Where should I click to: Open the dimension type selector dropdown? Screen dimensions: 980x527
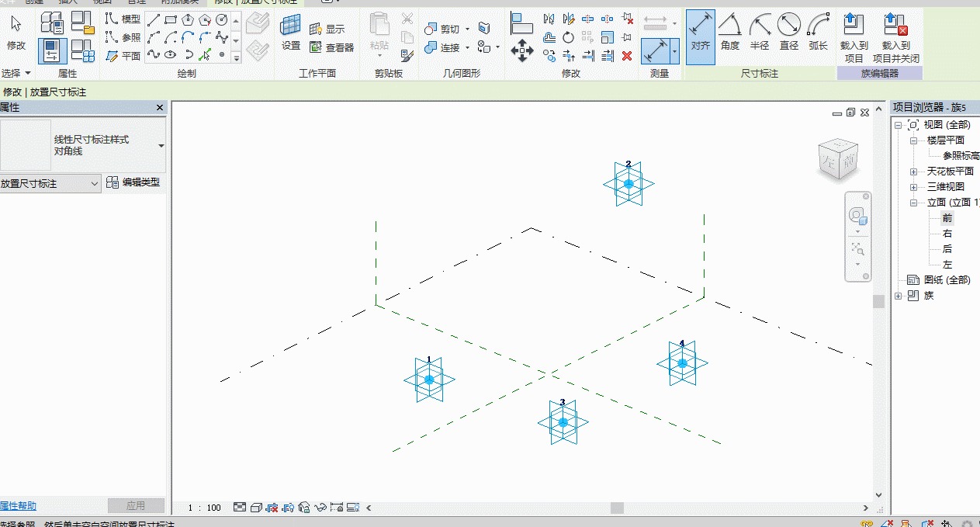pos(161,145)
